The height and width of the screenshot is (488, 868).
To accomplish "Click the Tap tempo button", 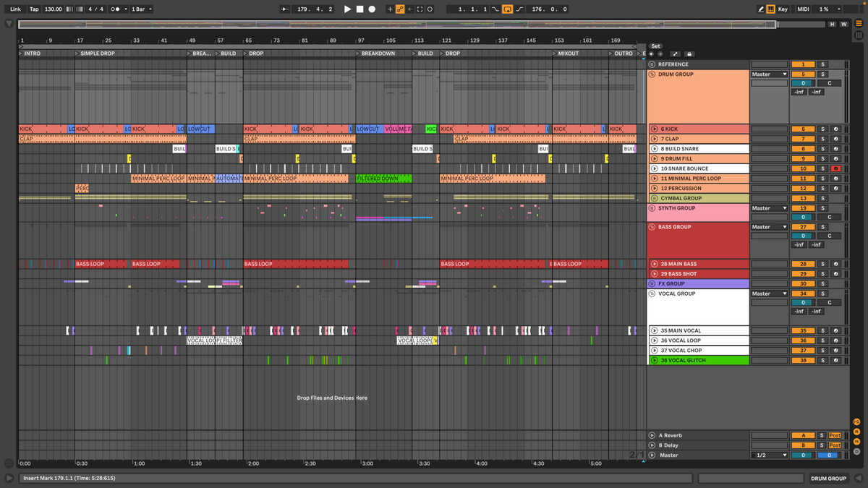I will click(34, 9).
